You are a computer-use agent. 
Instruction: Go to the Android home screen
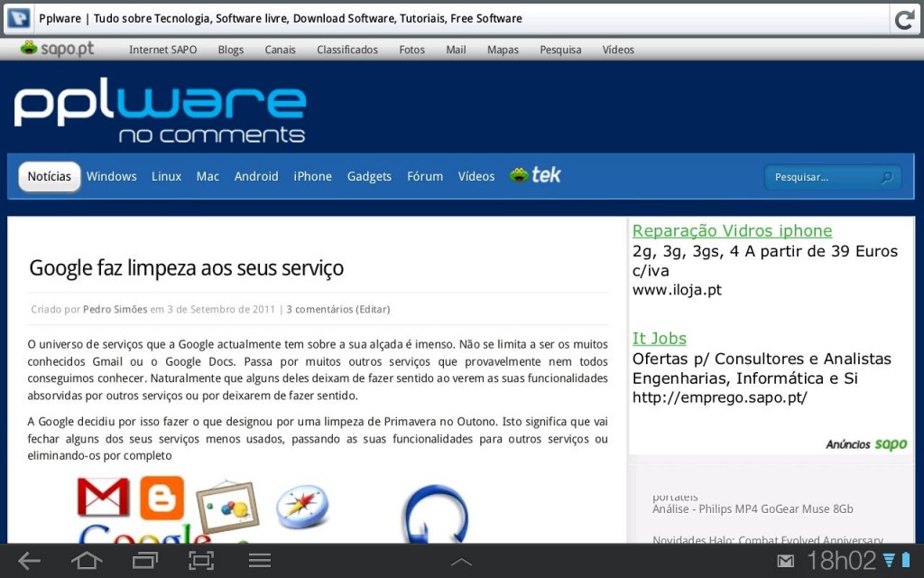tap(87, 560)
